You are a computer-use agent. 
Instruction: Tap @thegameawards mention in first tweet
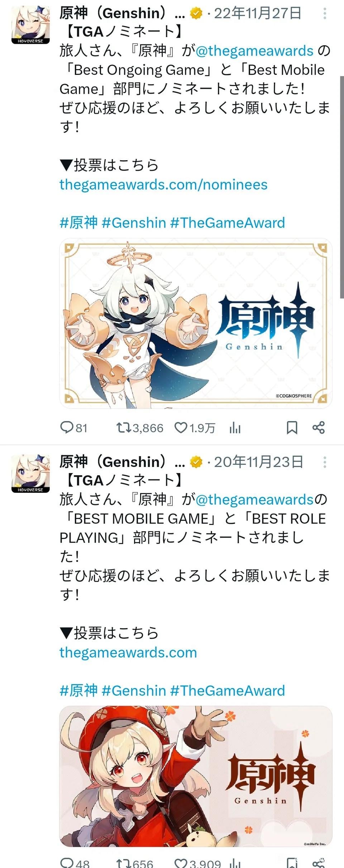(x=254, y=51)
